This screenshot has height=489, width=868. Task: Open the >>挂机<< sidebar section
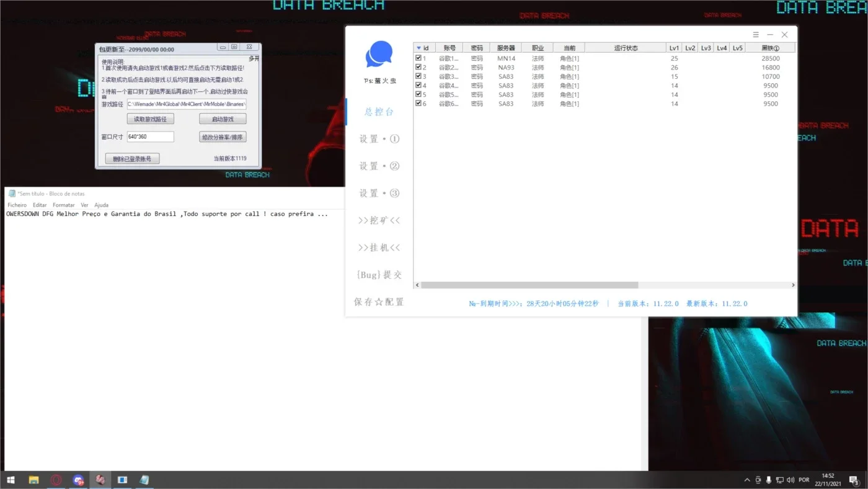click(379, 248)
